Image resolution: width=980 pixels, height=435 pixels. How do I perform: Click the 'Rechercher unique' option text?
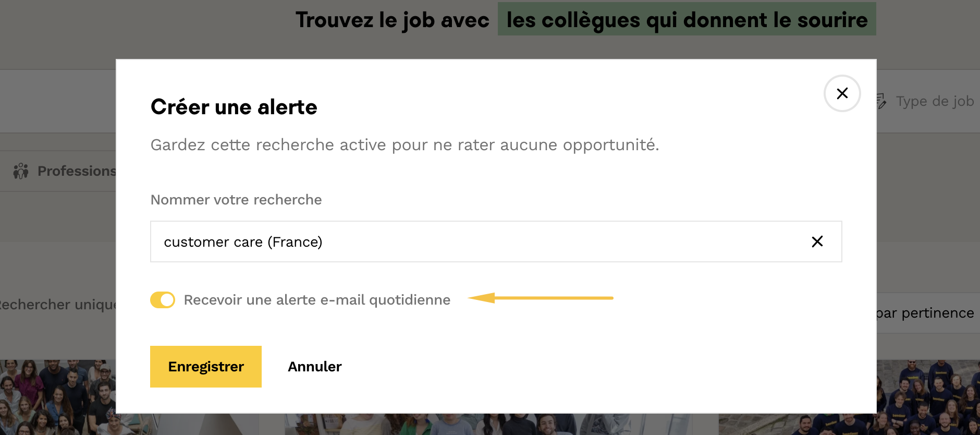pos(57,305)
